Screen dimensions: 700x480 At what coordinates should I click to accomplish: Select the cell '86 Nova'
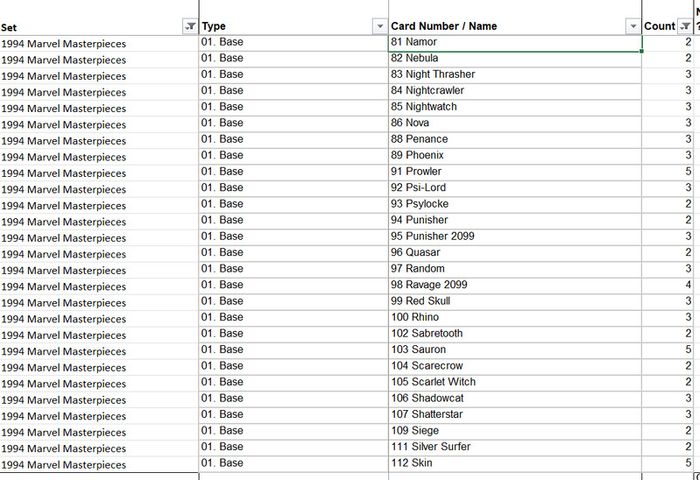click(515, 124)
